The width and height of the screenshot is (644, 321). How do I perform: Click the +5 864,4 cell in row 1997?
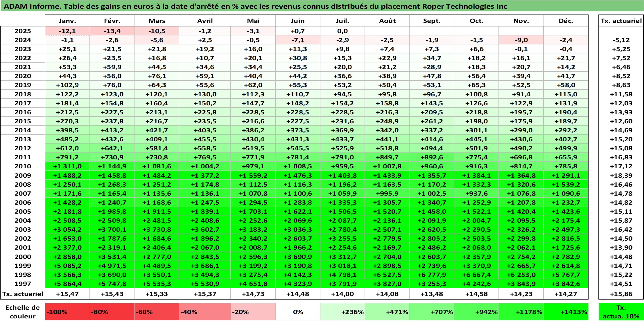[x=67, y=284]
